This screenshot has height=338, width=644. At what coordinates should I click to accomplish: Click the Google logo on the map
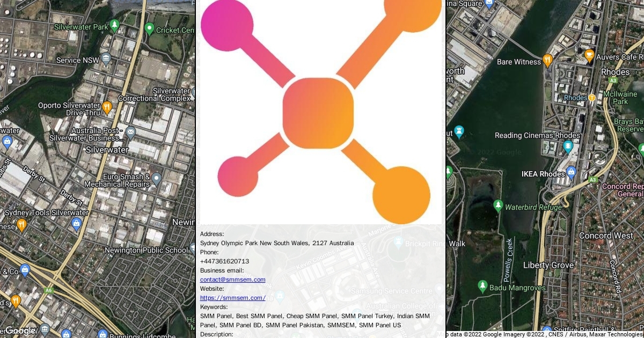pyautogui.click(x=19, y=331)
